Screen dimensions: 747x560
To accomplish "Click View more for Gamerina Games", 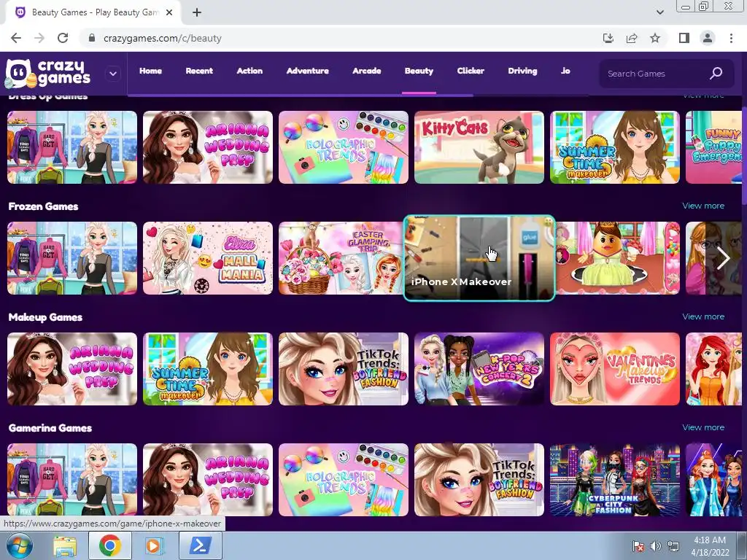I will pyautogui.click(x=703, y=427).
